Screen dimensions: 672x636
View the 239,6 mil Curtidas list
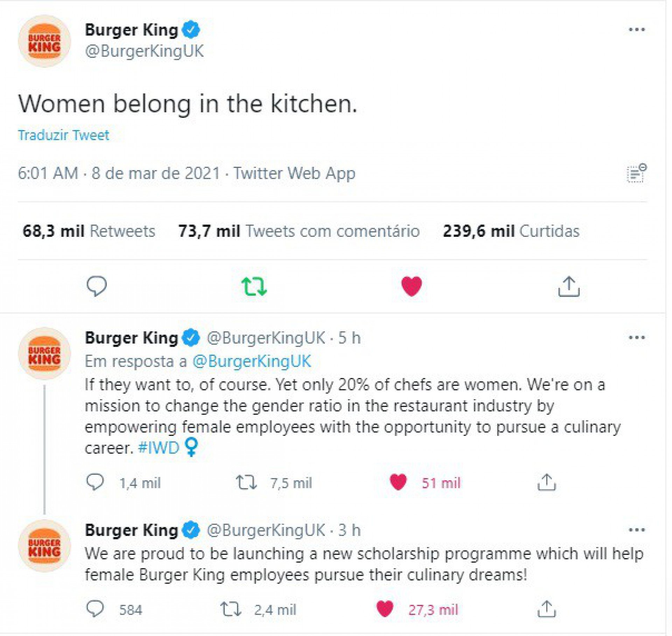(x=511, y=231)
